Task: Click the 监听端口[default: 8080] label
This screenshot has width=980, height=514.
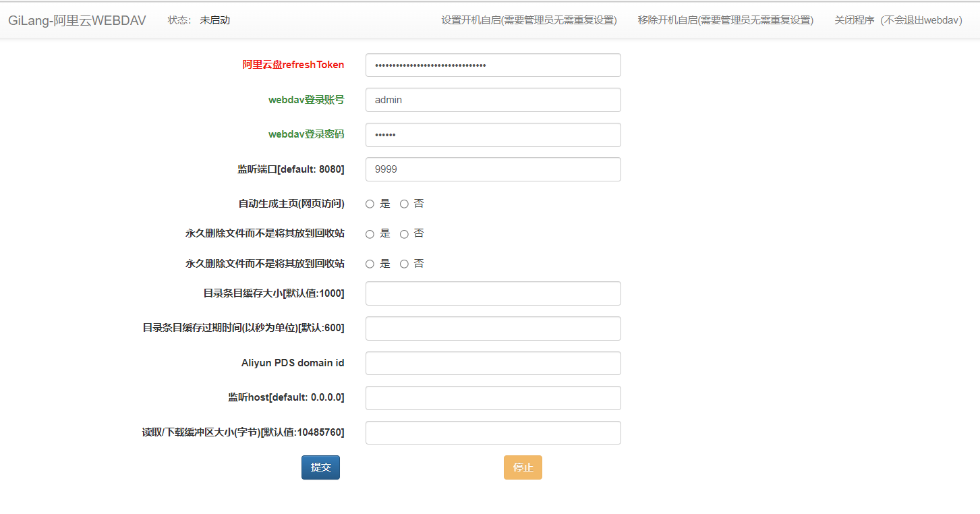Action: 291,169
